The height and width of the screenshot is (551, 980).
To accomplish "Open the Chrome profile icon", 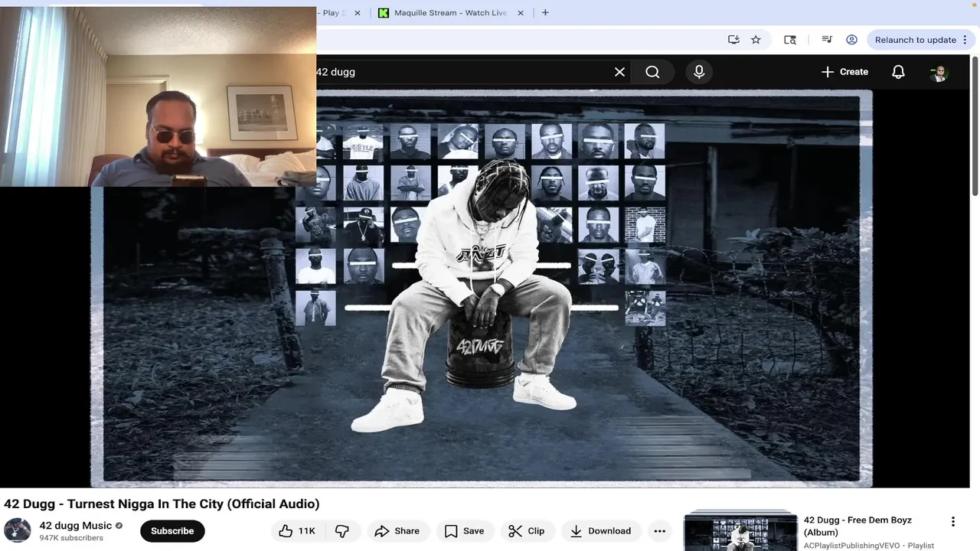I will (x=851, y=40).
